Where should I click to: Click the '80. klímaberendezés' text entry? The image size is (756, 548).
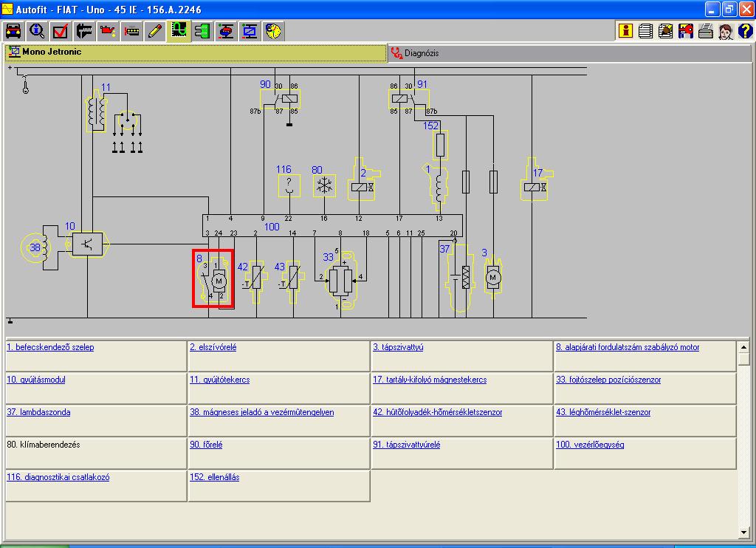[x=44, y=445]
